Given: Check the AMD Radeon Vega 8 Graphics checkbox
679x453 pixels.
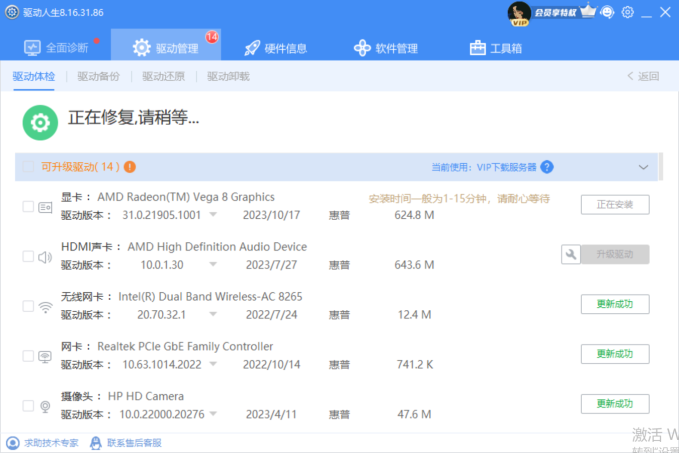Looking at the screenshot, I should [x=28, y=207].
